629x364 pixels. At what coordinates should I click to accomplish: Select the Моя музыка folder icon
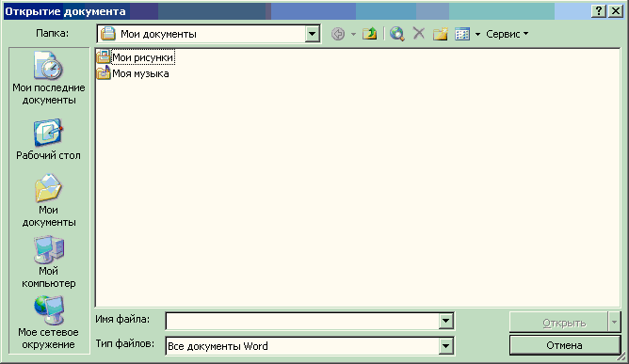(x=104, y=73)
